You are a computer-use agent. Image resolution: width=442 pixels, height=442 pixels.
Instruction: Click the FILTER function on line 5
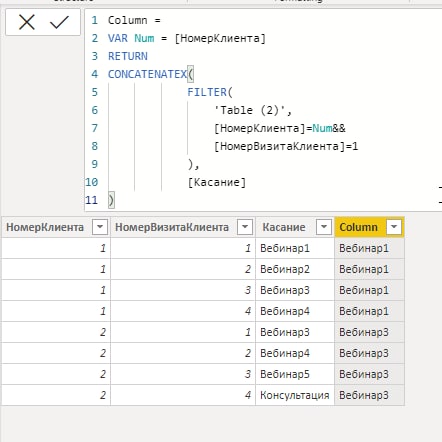point(207,92)
